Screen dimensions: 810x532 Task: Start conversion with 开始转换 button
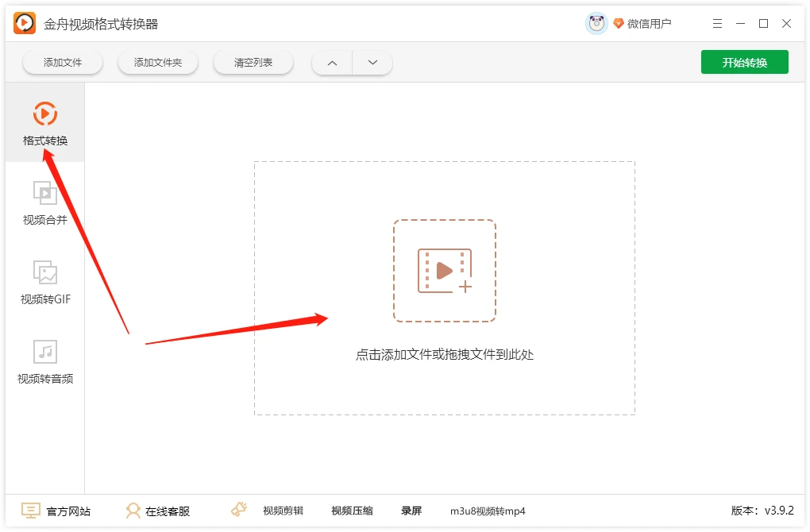[744, 62]
